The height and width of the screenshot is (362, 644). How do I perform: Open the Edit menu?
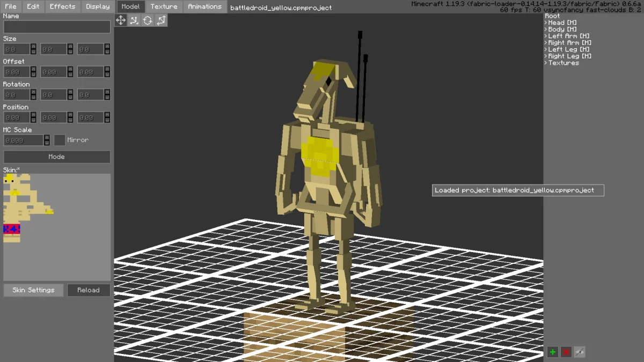pyautogui.click(x=33, y=6)
